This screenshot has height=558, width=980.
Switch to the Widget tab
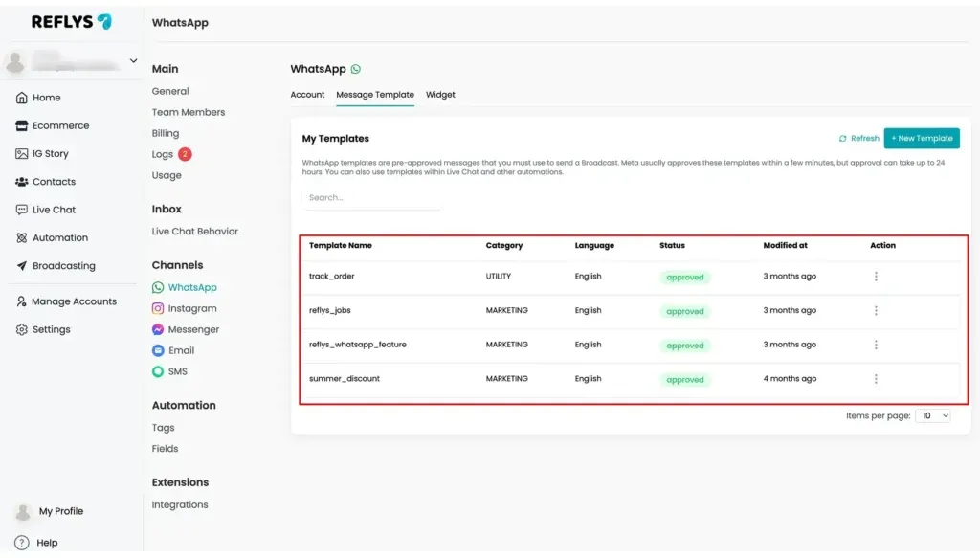(440, 95)
